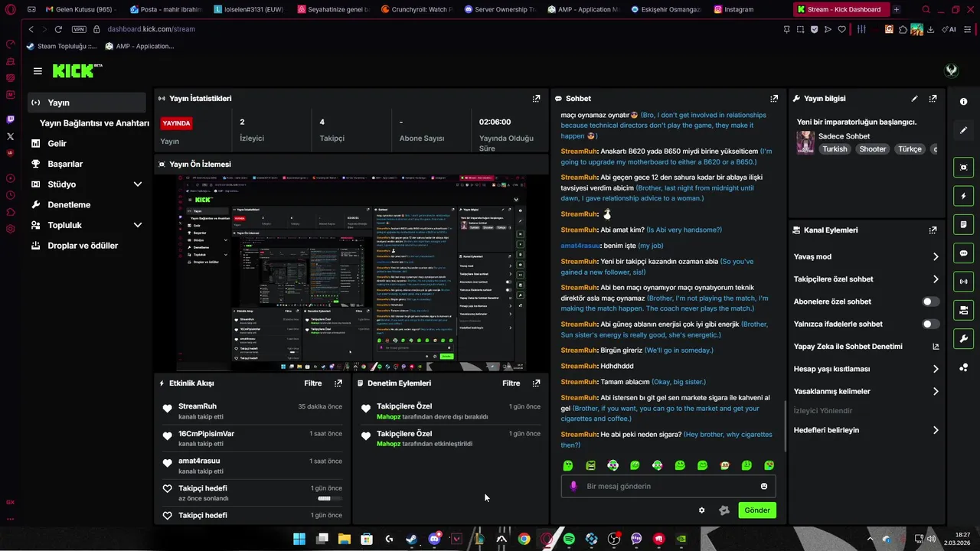The image size is (980, 551).
Task: Toggle Yalnızca ifadelerle sohbet switch
Action: (930, 324)
